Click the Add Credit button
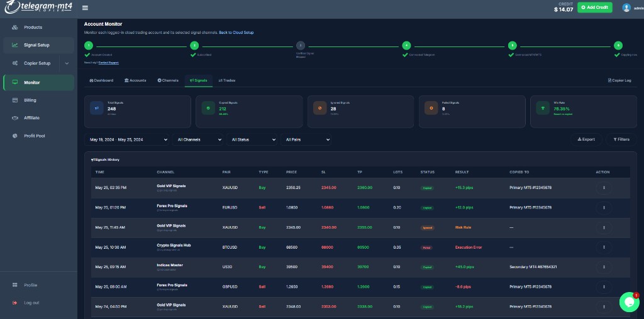The image size is (644, 319). tap(595, 8)
